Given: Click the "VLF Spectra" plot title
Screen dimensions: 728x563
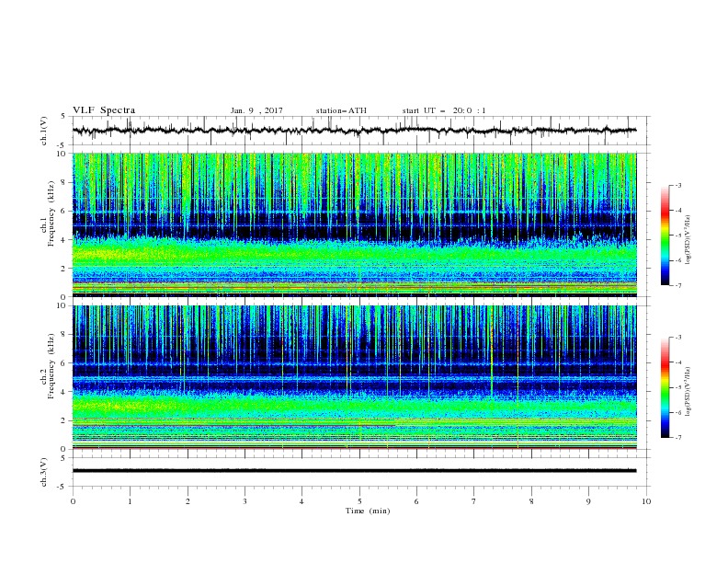Looking at the screenshot, I should point(104,110).
